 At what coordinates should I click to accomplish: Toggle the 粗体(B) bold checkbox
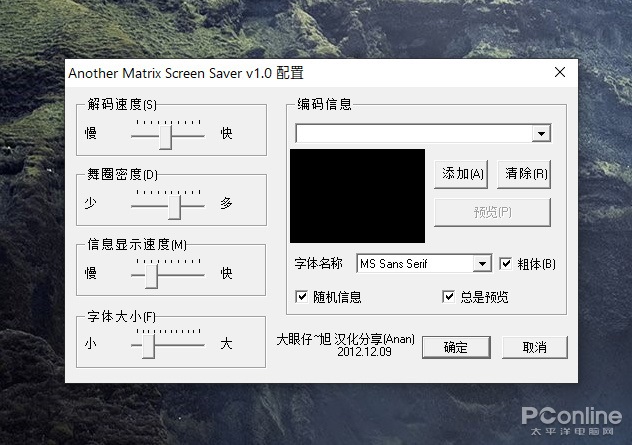coord(505,264)
